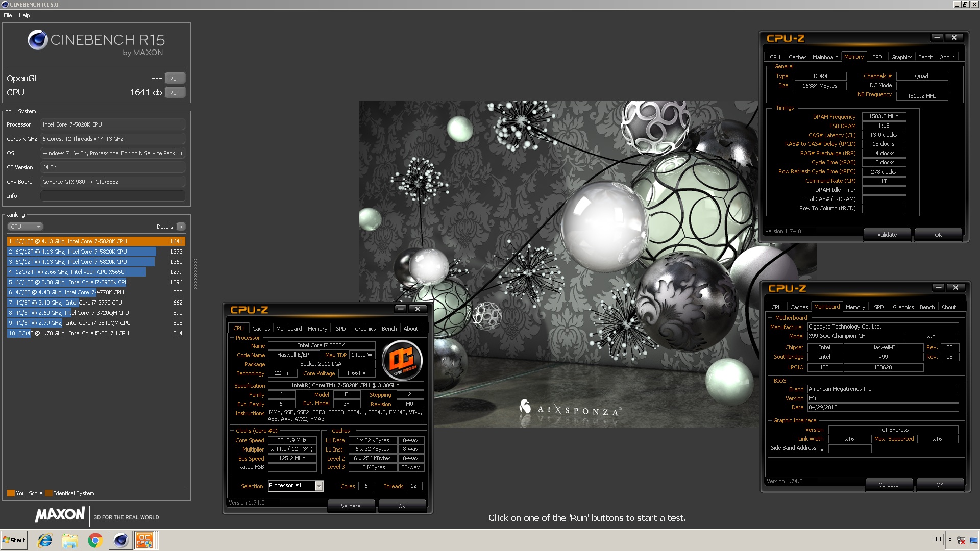This screenshot has height=551, width=980.
Task: Close the Memory CPU-Z window
Action: 954,37
